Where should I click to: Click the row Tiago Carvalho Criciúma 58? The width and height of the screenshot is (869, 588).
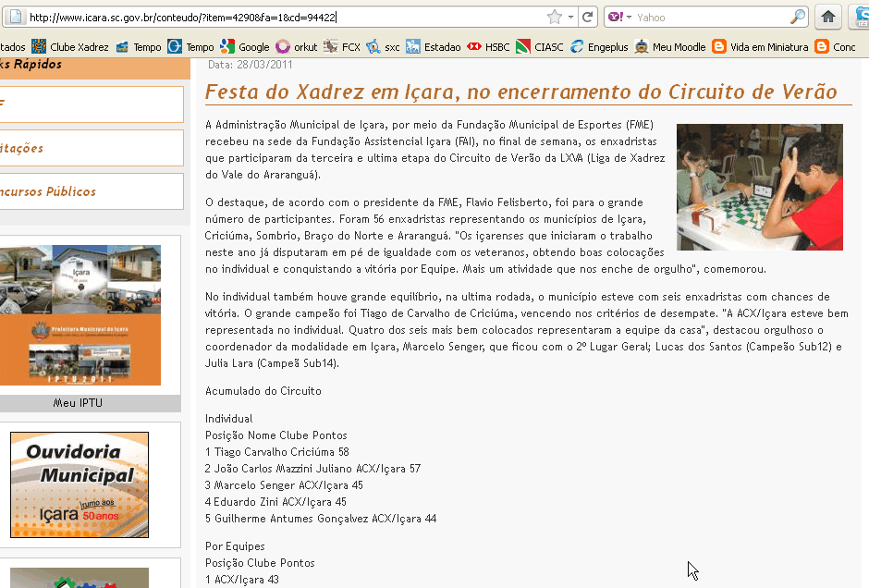coord(277,452)
